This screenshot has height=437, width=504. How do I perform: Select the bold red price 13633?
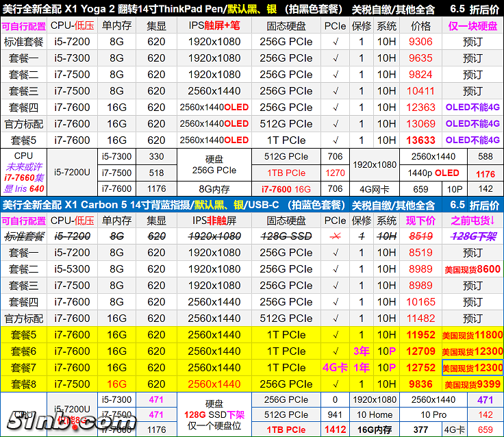420,140
